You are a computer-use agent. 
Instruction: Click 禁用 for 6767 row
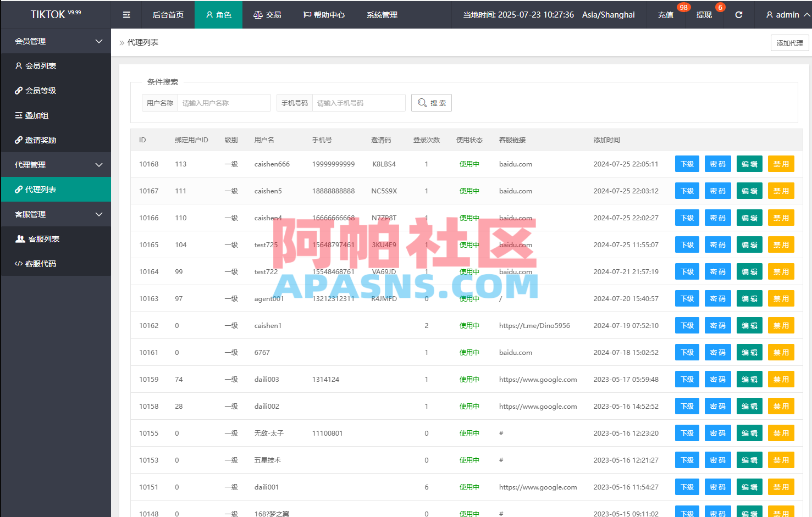click(x=781, y=352)
